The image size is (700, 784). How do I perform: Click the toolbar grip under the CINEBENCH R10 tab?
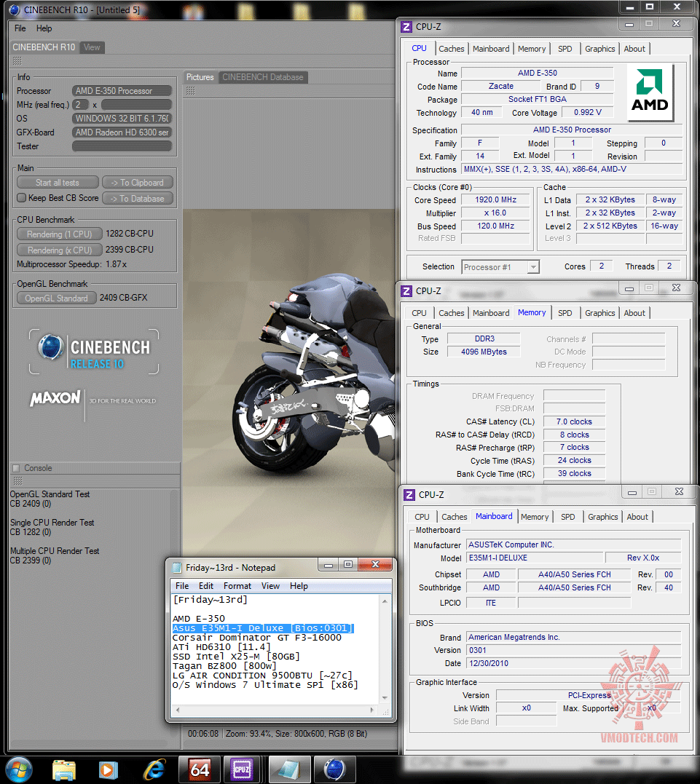click(17, 61)
